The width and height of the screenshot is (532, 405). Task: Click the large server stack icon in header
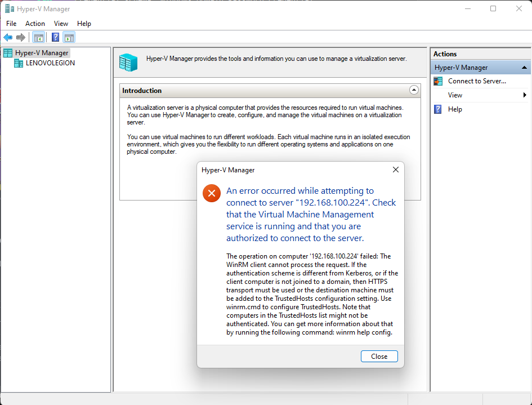pos(128,63)
